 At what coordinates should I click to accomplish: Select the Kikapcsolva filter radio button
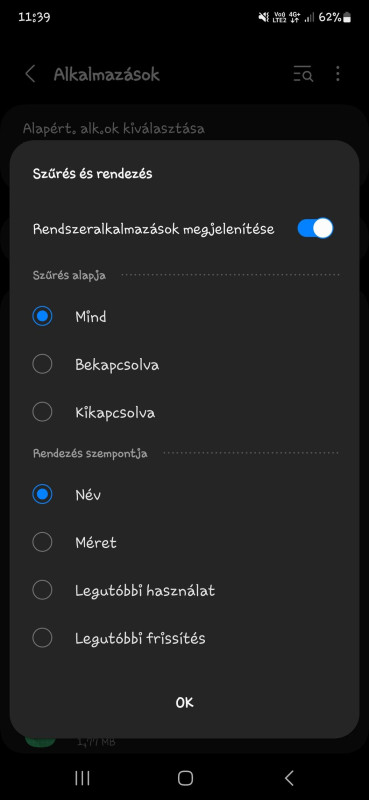coord(42,412)
